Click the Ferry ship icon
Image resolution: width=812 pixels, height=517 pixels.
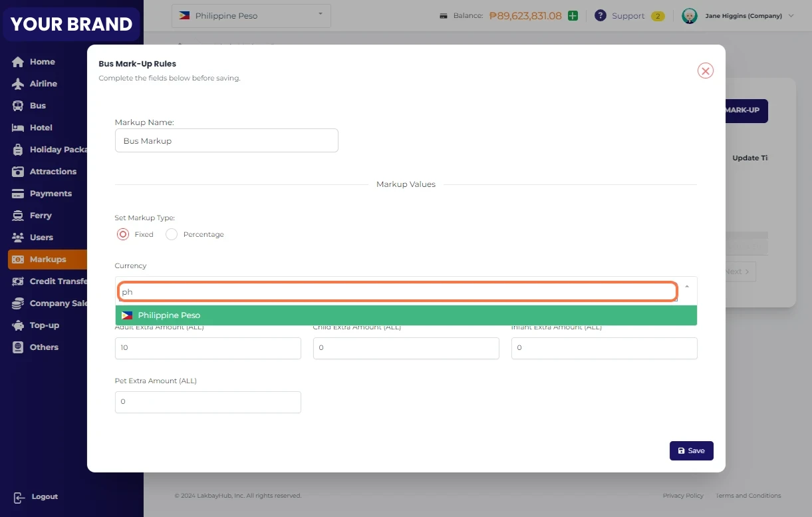(x=18, y=216)
